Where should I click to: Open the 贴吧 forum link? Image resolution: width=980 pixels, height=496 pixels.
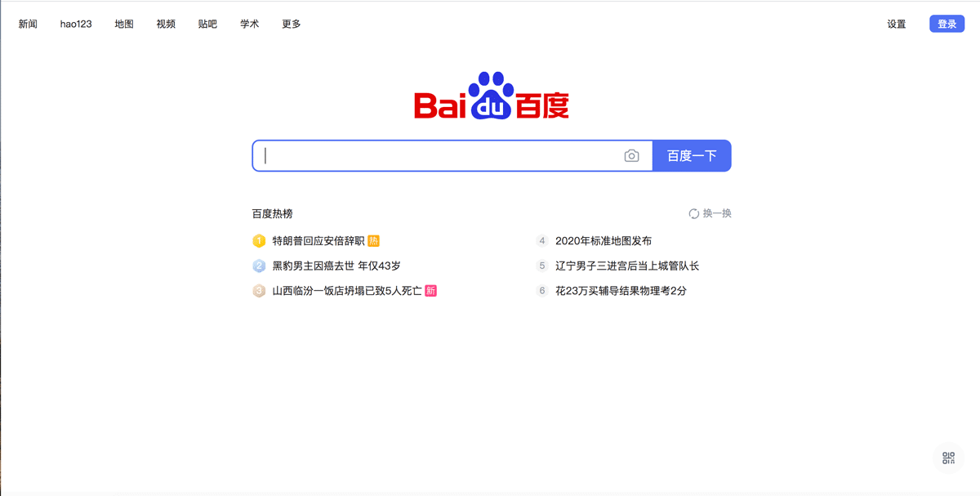[207, 24]
